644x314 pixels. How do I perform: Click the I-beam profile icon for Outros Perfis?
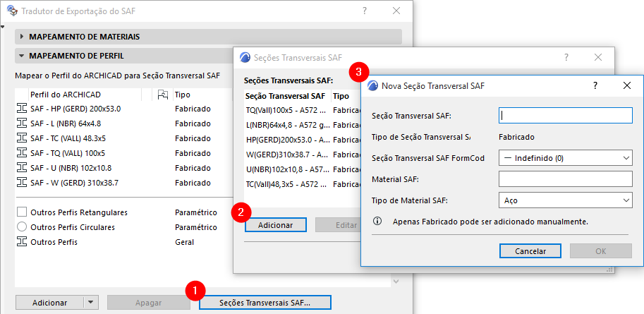(21, 242)
